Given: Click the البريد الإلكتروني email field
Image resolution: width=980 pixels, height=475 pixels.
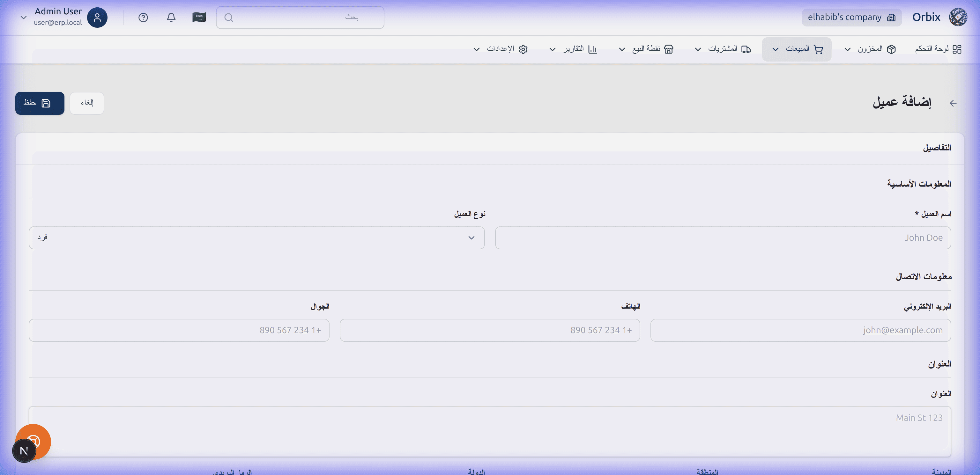Looking at the screenshot, I should tap(800, 330).
